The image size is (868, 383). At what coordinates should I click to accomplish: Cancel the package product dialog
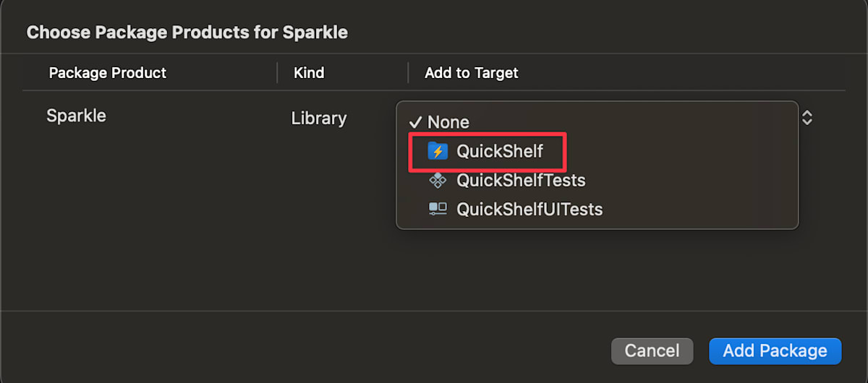coord(652,351)
